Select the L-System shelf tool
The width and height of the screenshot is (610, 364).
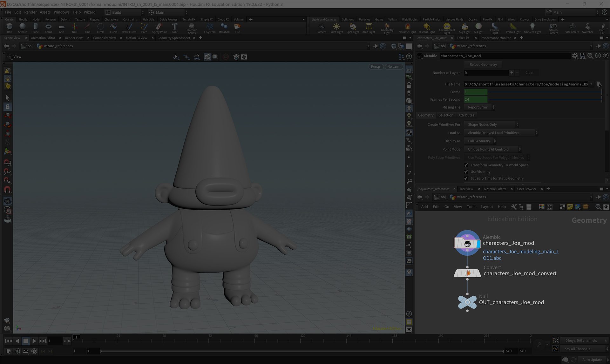pyautogui.click(x=210, y=28)
